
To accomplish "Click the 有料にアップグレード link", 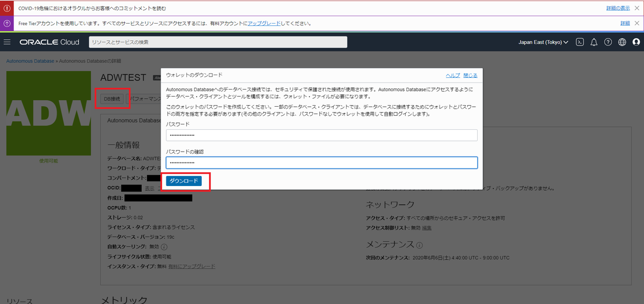I will tap(192, 266).
